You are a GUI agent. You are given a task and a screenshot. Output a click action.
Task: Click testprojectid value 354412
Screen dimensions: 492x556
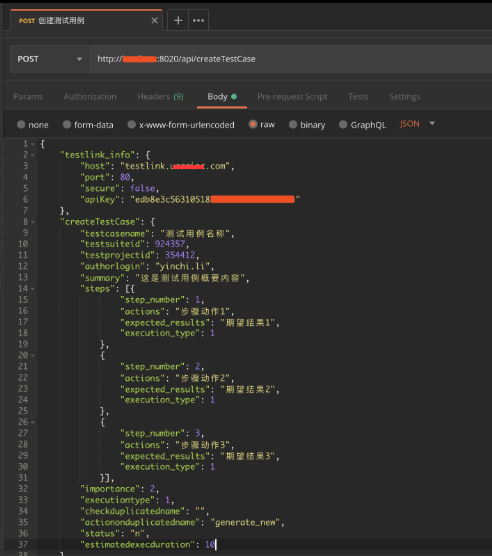pyautogui.click(x=180, y=255)
